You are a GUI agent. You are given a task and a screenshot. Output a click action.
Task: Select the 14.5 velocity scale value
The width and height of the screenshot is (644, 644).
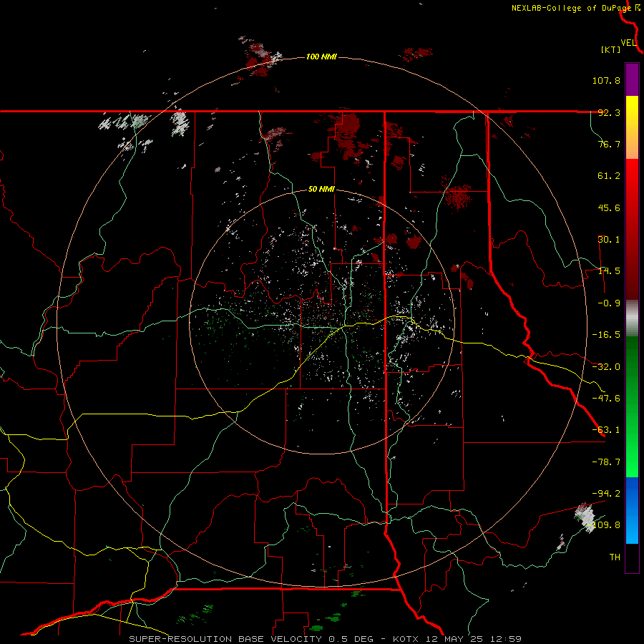(609, 271)
